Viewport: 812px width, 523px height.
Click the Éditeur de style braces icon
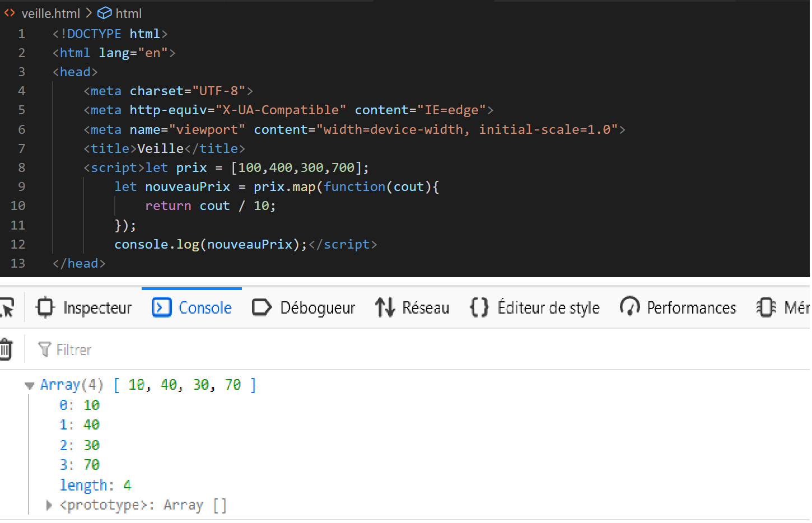click(479, 307)
